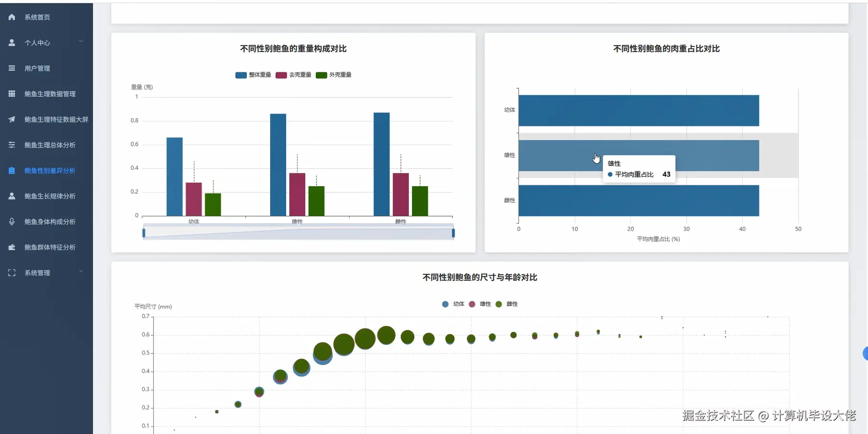Click the clipboard icon beside 鲍鱼性别差异分析

click(12, 171)
